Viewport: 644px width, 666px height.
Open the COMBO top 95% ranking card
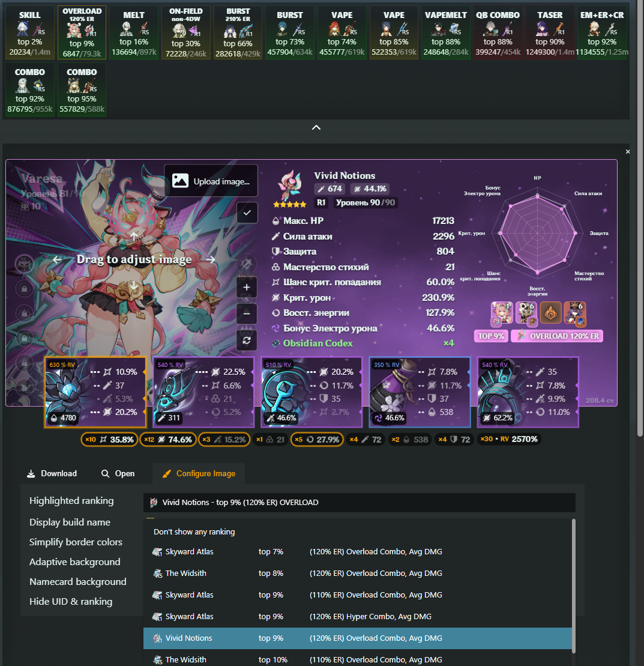82,89
